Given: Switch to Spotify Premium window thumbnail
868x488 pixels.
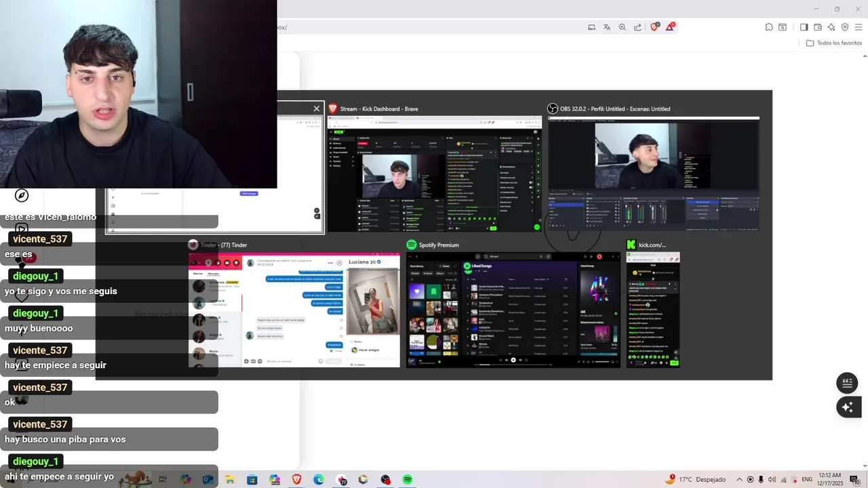Looking at the screenshot, I should pos(513,310).
